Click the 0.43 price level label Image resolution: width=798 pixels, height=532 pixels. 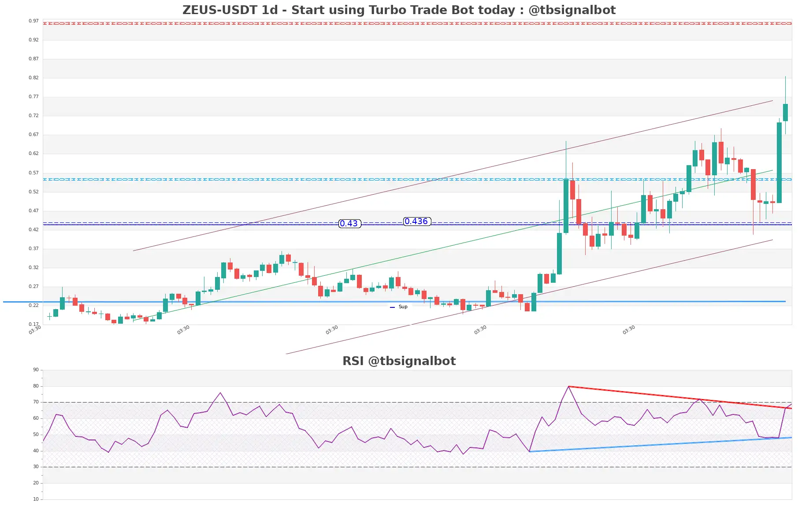[x=349, y=224]
